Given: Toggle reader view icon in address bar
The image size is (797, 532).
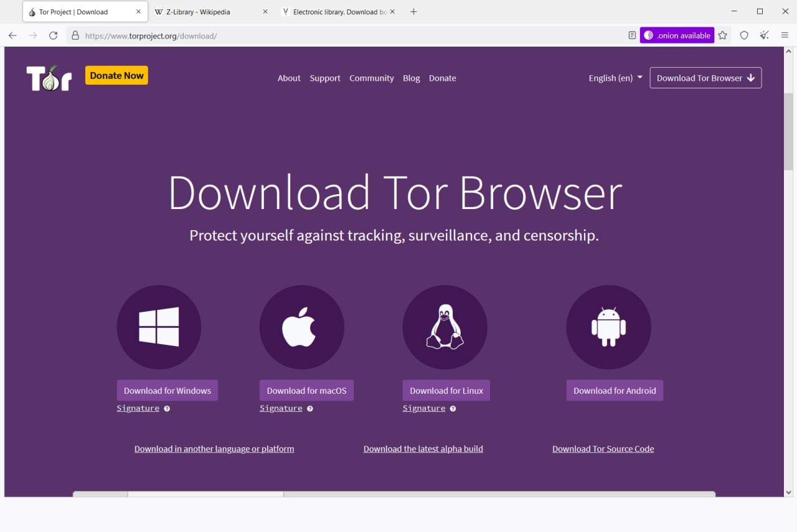Looking at the screenshot, I should point(632,35).
